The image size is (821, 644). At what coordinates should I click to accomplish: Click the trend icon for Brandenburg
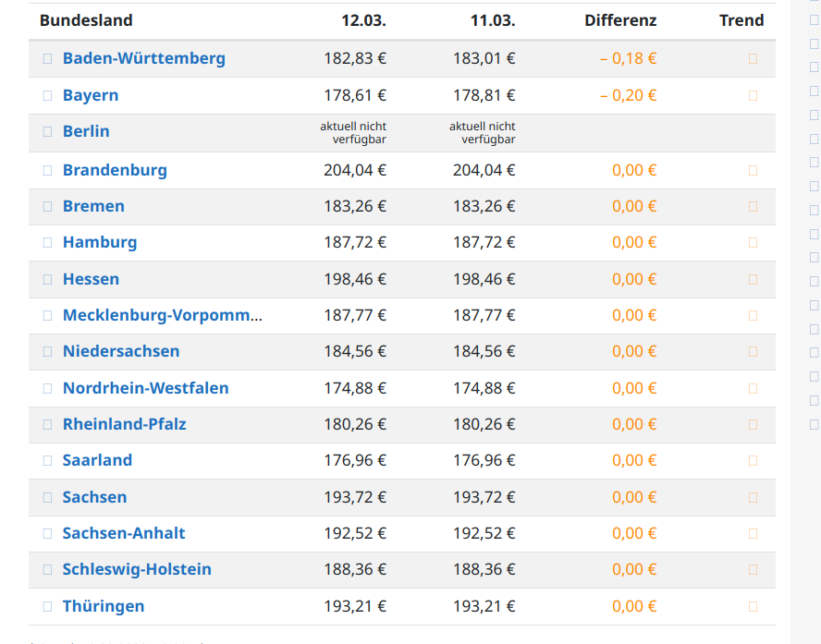pyautogui.click(x=753, y=171)
